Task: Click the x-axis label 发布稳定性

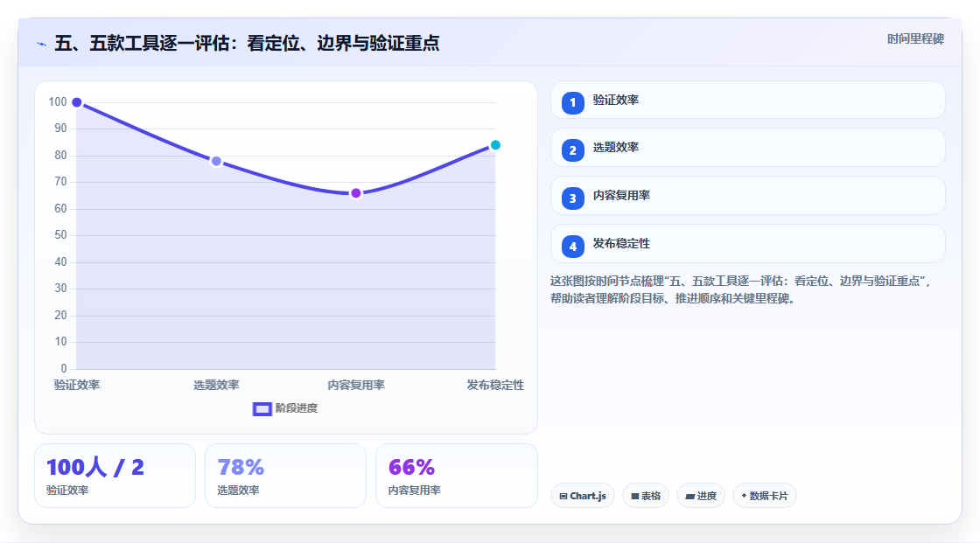Action: (495, 385)
